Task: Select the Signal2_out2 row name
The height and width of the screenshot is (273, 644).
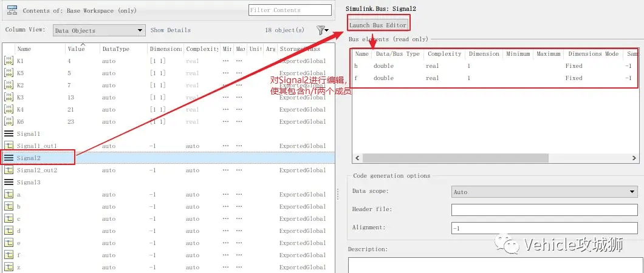Action: tap(37, 170)
